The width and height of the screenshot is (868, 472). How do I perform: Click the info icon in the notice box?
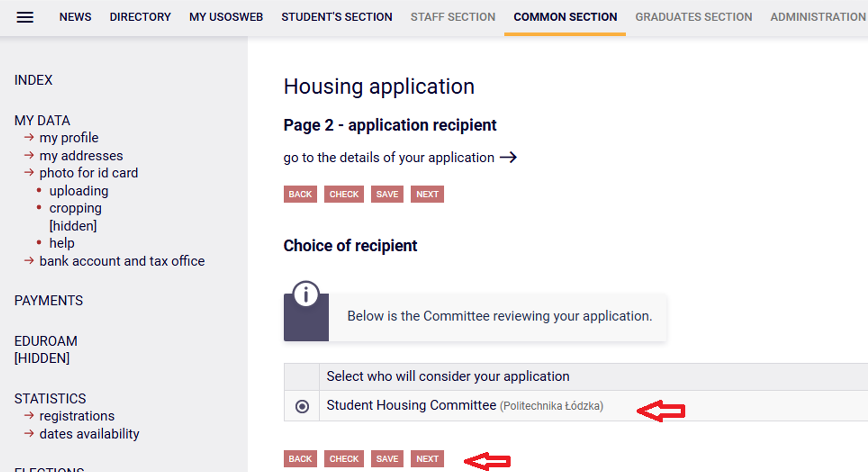pyautogui.click(x=306, y=294)
